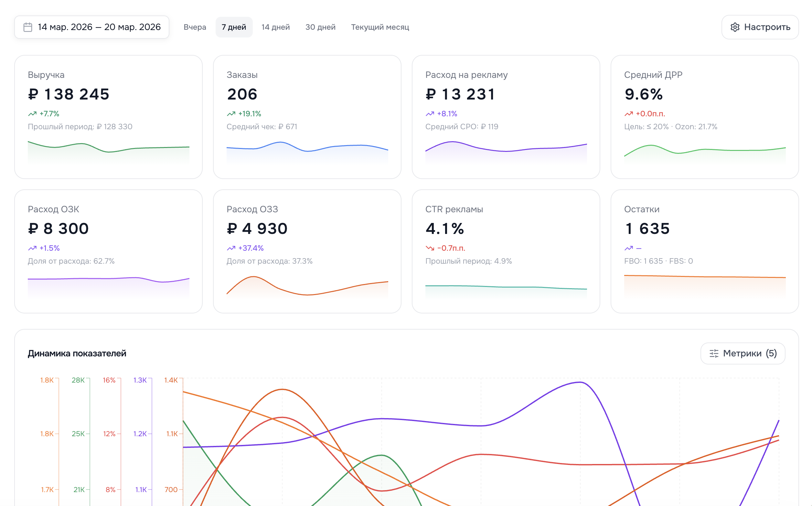
Task: Click the active 7 дней period tab
Action: 234,27
